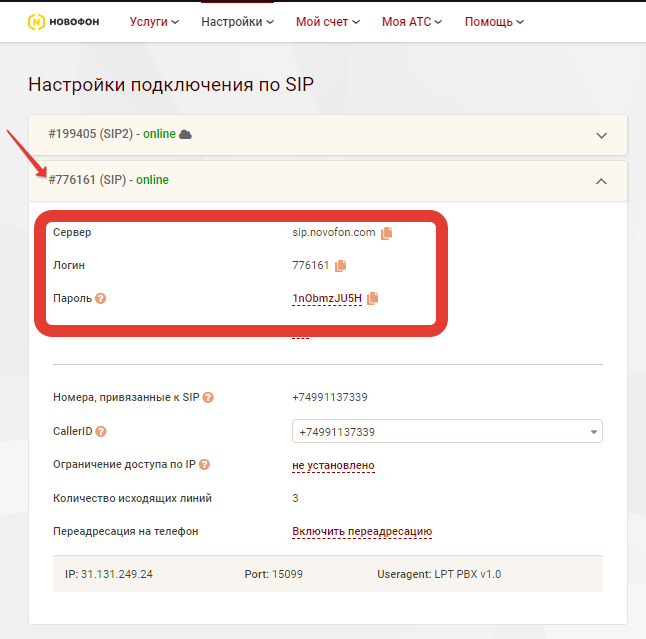This screenshot has width=646, height=639.
Task: Open the Помощь menu
Action: point(494,22)
